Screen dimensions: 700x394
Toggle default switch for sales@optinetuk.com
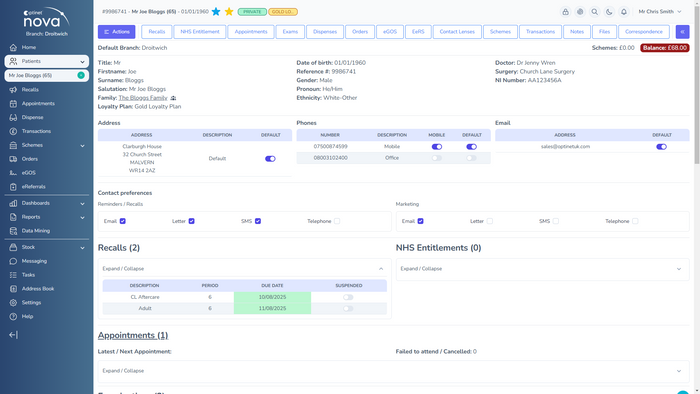(661, 147)
